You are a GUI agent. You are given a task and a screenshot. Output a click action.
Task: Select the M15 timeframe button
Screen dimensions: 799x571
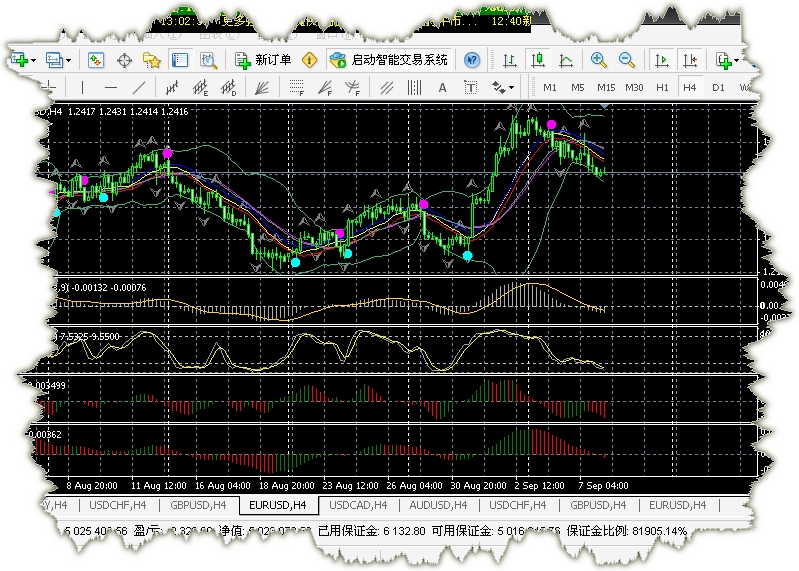pos(606,88)
